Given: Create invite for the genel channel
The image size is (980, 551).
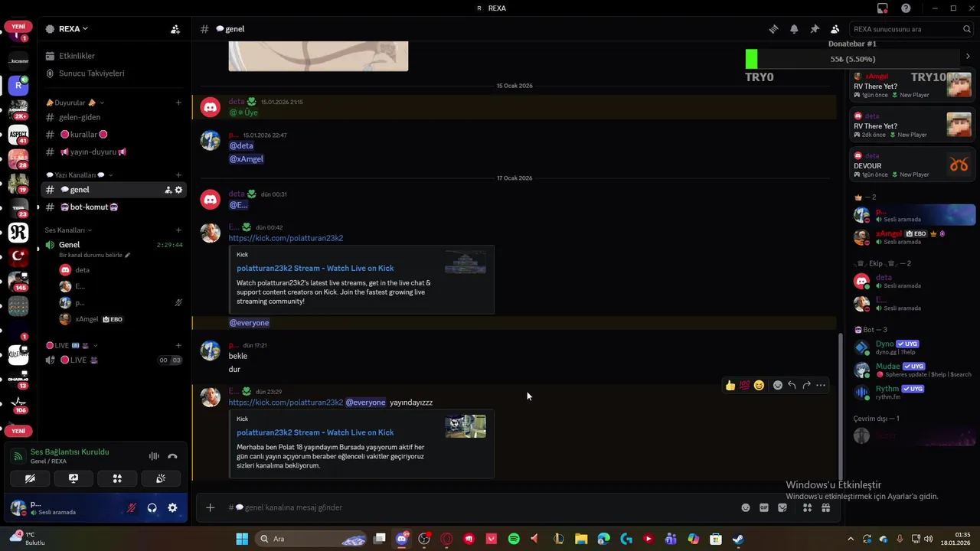Looking at the screenshot, I should coord(168,190).
